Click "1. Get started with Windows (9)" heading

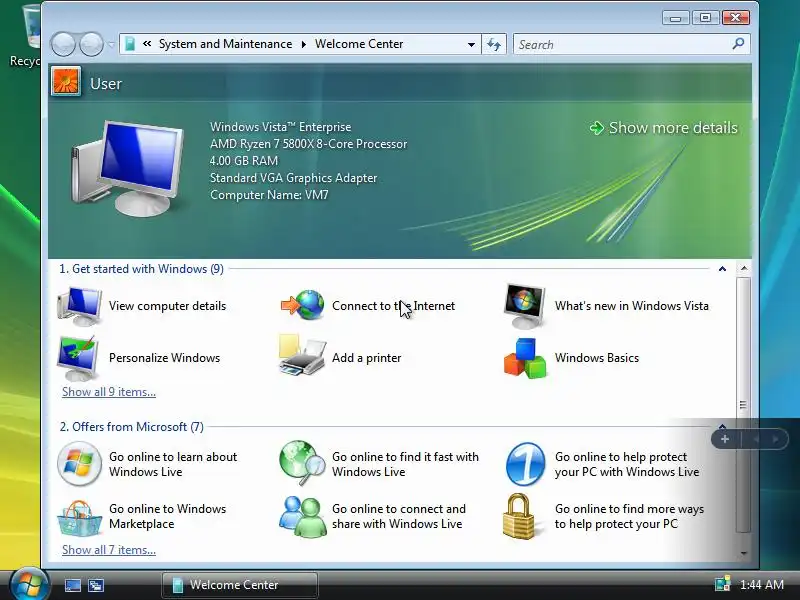tap(141, 269)
